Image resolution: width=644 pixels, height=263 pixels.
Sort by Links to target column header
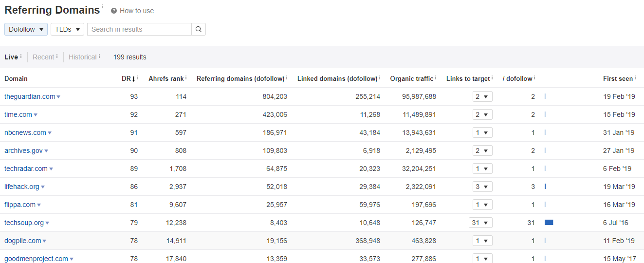click(468, 78)
